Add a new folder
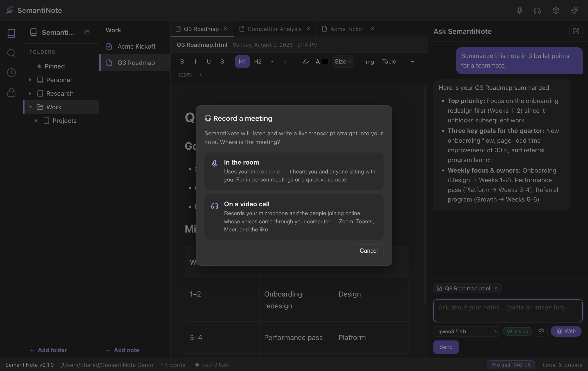This screenshot has width=588, height=371. [x=48, y=350]
